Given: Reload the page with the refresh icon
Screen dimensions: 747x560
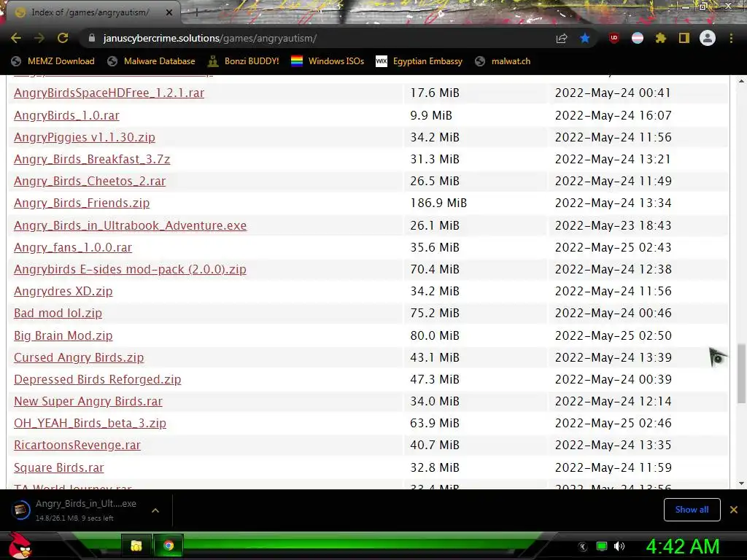Looking at the screenshot, I should pyautogui.click(x=63, y=39).
